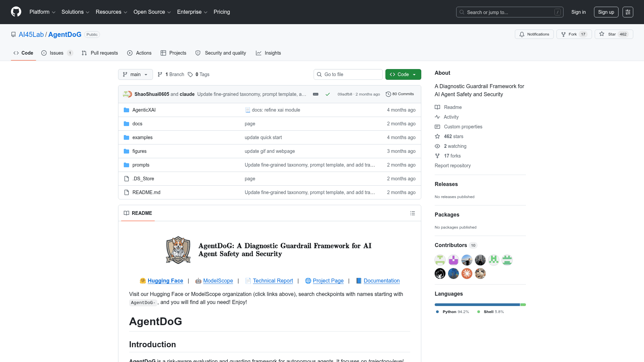The image size is (644, 362).
Task: View the 462 stars list
Action: tap(453, 136)
